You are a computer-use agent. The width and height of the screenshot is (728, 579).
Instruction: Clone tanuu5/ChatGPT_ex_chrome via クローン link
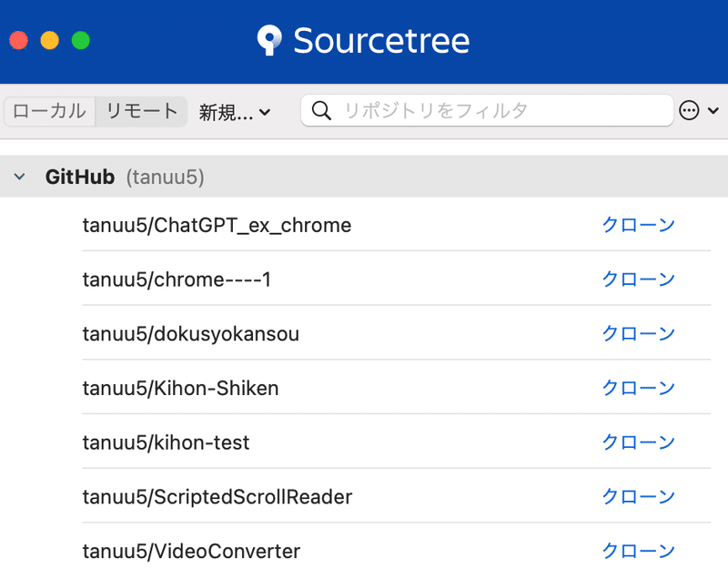[x=639, y=225]
